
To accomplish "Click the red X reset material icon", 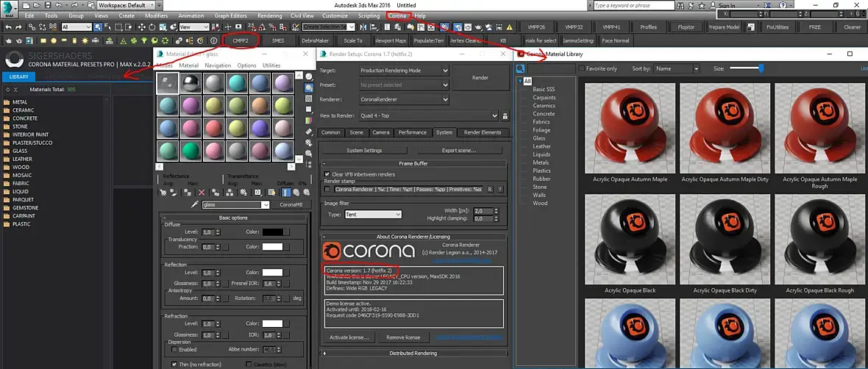I will [x=202, y=193].
